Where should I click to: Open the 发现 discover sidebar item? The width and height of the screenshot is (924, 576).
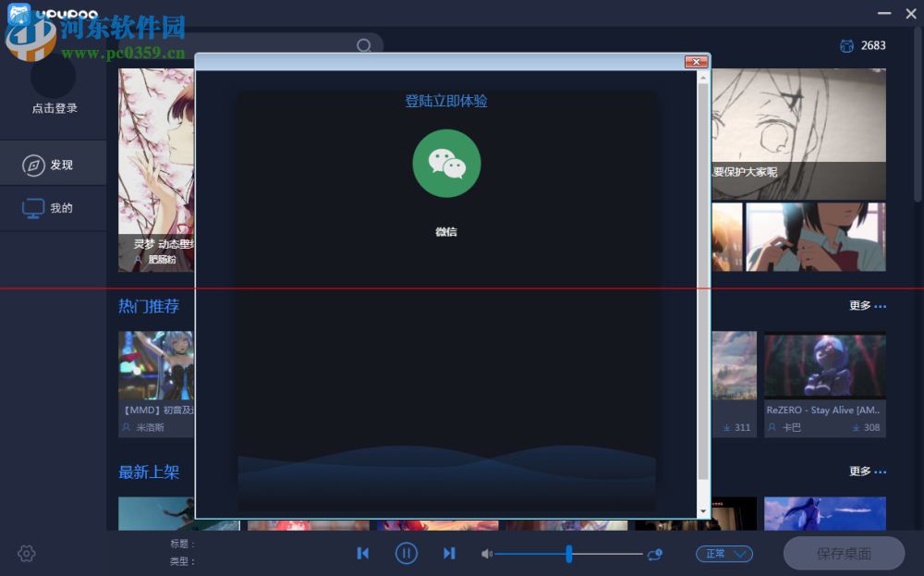53,165
